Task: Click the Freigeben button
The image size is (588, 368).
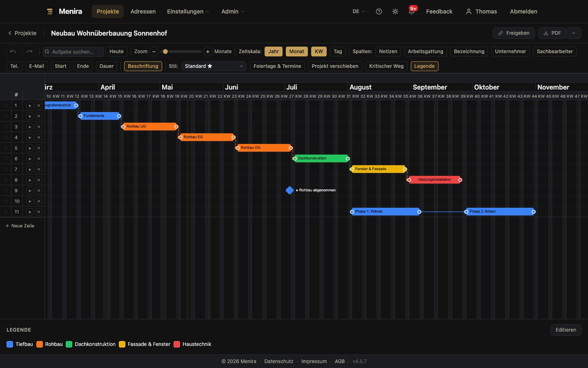Action: (x=514, y=33)
